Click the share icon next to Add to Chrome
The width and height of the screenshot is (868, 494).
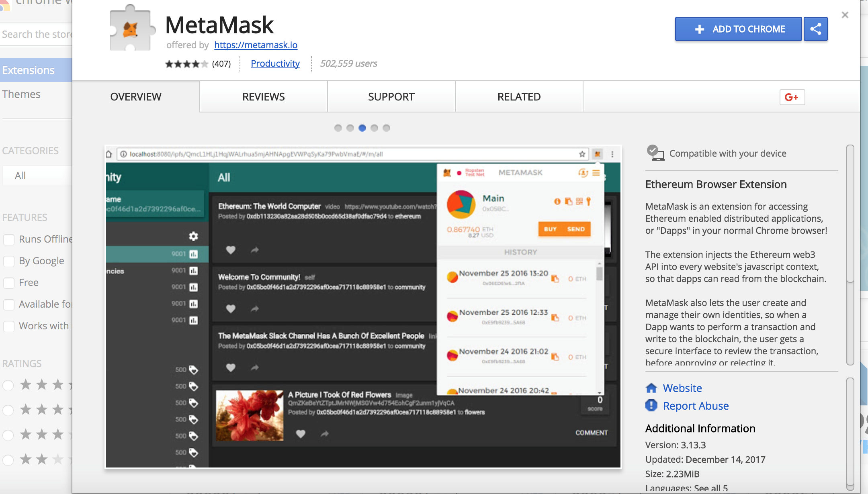tap(815, 28)
